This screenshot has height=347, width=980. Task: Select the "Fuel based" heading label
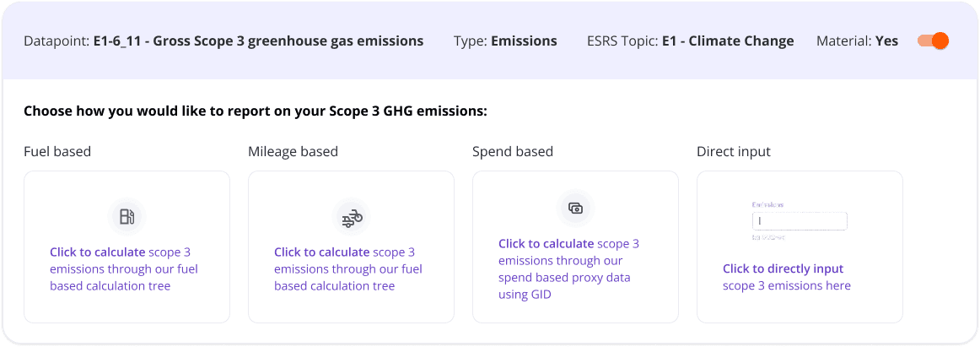[57, 152]
